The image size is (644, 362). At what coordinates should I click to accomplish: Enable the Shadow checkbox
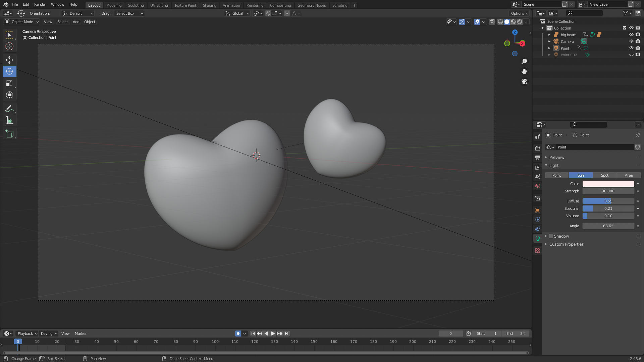tap(551, 236)
